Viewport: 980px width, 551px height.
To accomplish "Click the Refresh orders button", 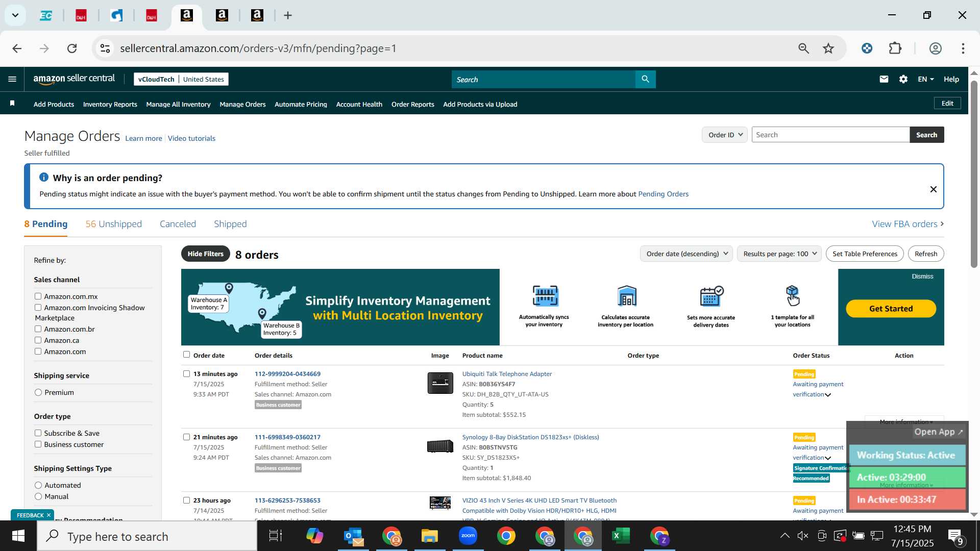I will pos(926,254).
